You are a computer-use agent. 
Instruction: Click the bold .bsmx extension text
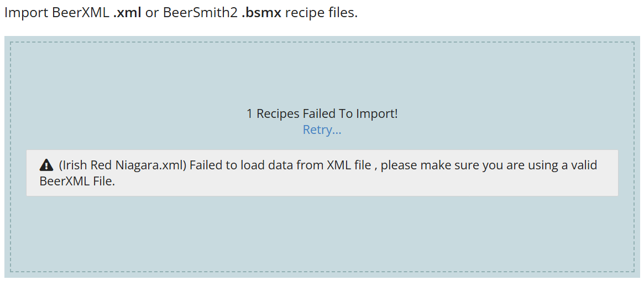(261, 12)
